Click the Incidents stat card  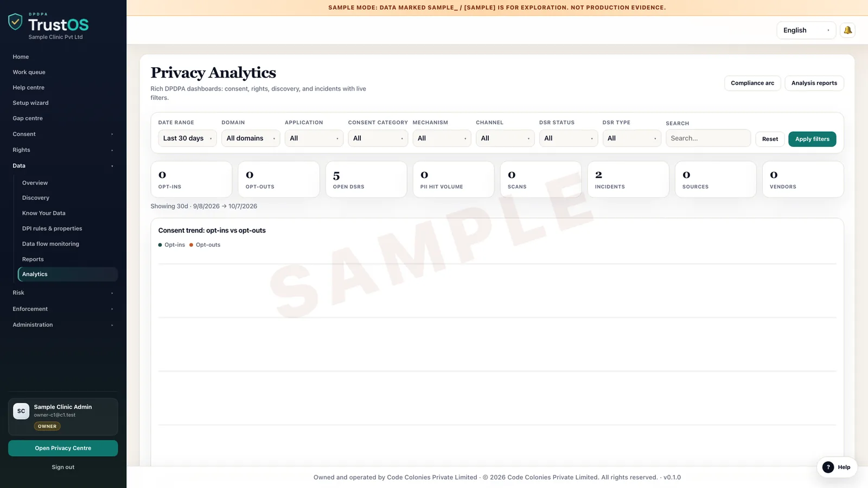pyautogui.click(x=628, y=179)
